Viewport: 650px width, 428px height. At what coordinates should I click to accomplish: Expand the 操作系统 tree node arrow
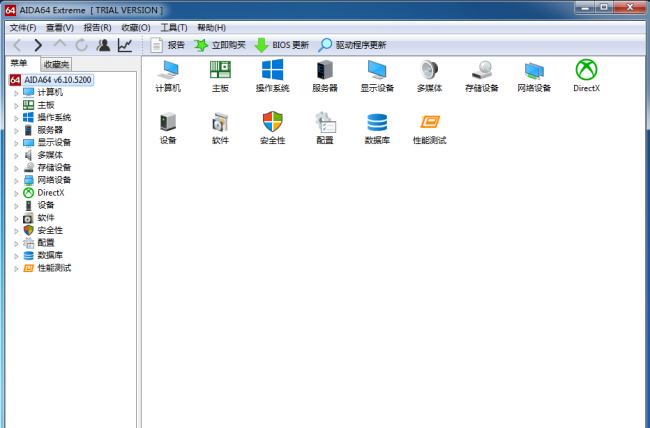tap(16, 118)
